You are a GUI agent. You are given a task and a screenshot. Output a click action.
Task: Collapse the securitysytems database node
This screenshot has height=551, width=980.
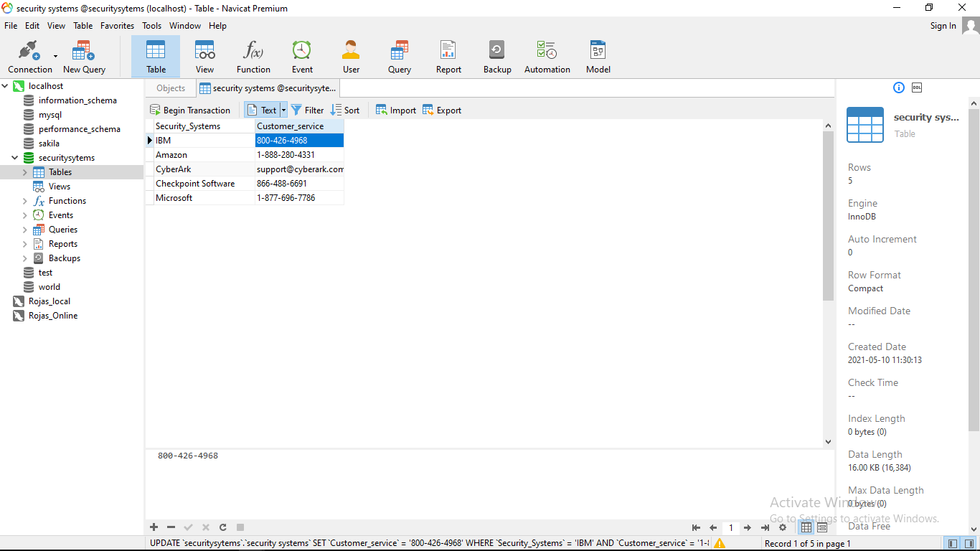pyautogui.click(x=15, y=158)
